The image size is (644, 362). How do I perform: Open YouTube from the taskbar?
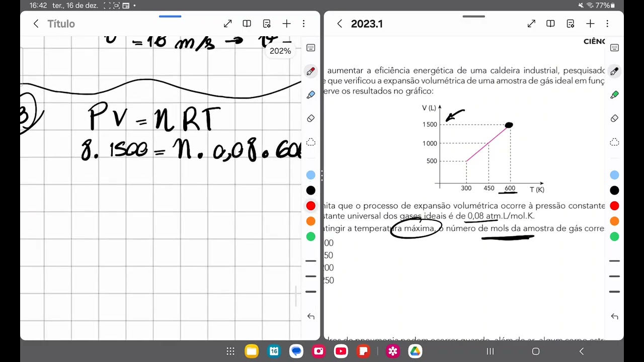pyautogui.click(x=341, y=351)
